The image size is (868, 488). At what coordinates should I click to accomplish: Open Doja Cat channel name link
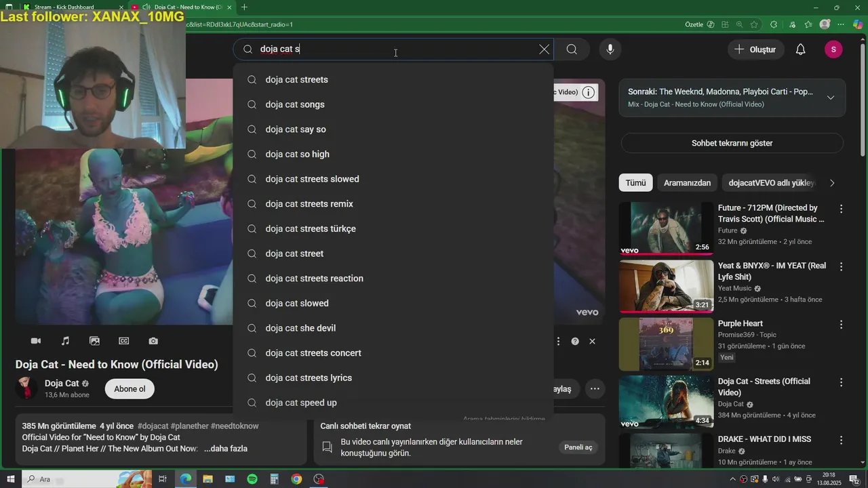pos(62,383)
